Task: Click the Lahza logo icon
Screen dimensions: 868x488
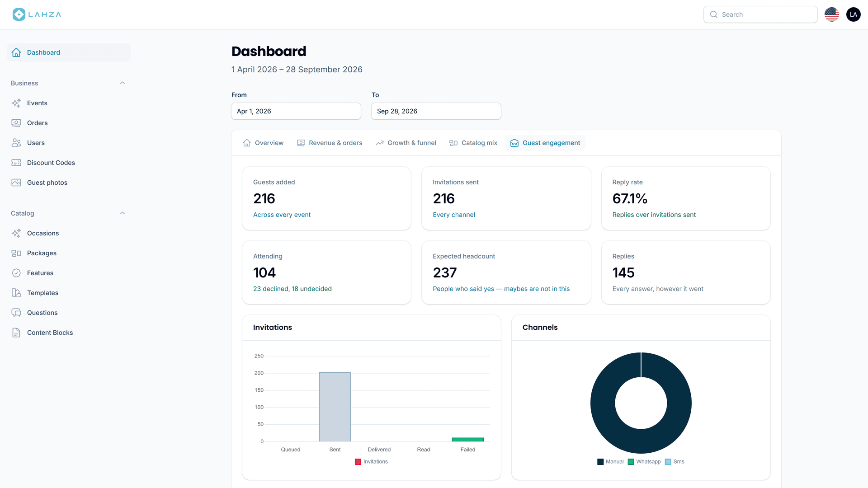Action: point(19,14)
